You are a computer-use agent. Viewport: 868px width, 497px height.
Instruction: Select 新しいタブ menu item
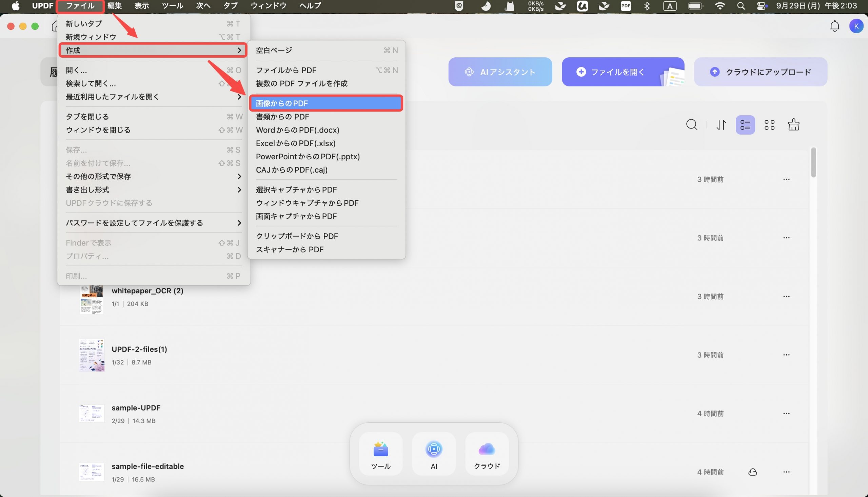pyautogui.click(x=153, y=23)
